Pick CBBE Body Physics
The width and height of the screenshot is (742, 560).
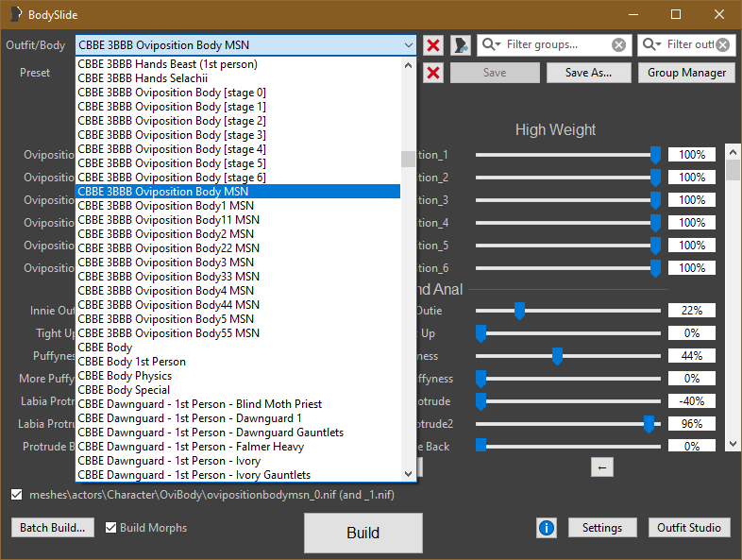(238, 376)
